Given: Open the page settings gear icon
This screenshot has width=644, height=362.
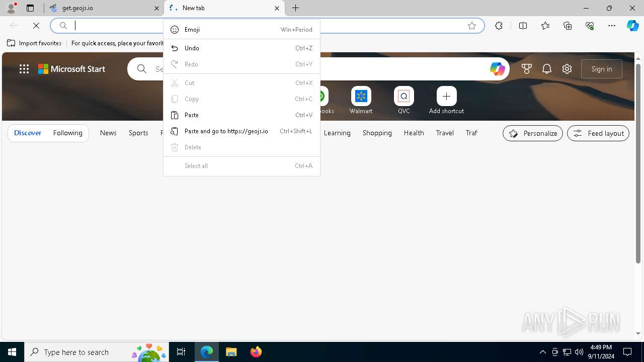Looking at the screenshot, I should pos(567,69).
